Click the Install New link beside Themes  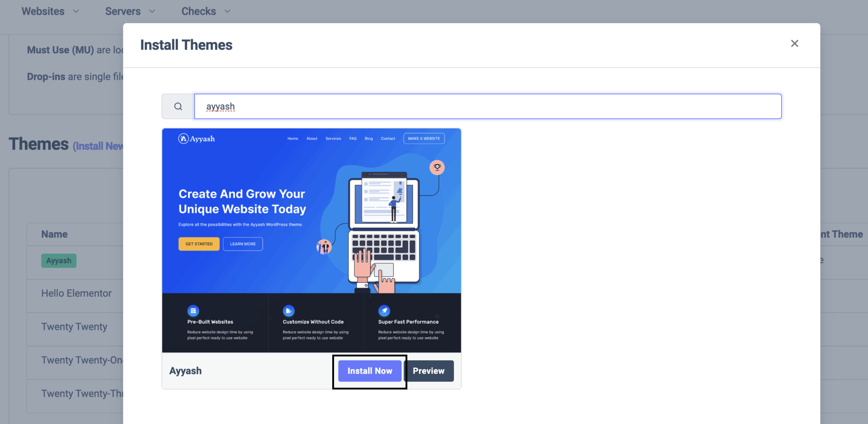[98, 146]
